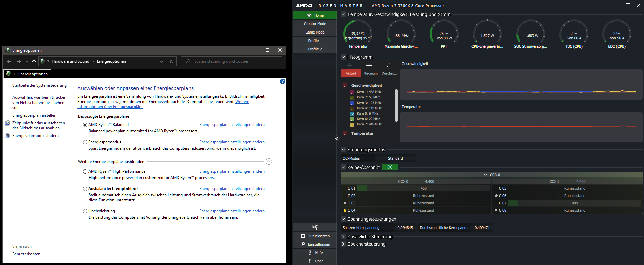Toggle the Temperatur histogram checkbox
644x265 pixels.
point(345,133)
